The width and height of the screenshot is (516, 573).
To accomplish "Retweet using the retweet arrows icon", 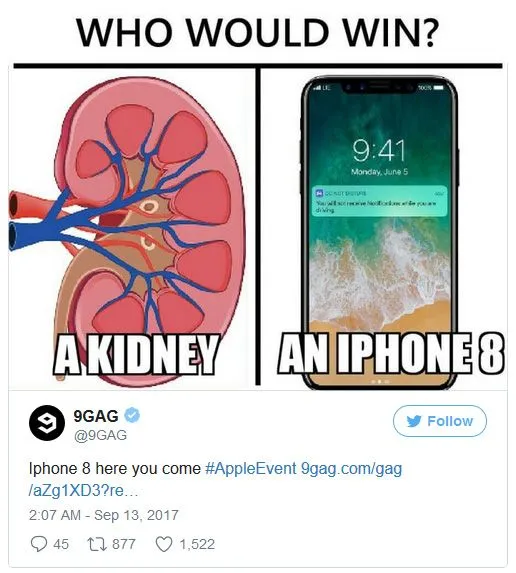I will click(x=97, y=544).
